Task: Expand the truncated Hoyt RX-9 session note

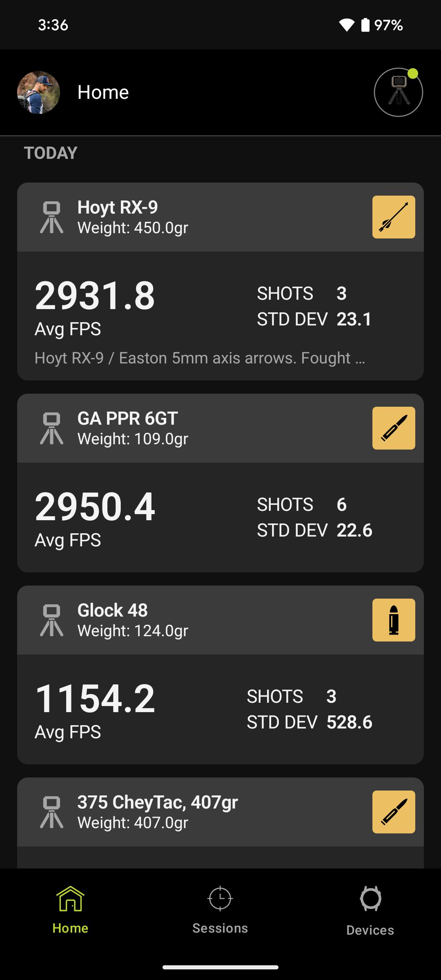Action: point(200,358)
